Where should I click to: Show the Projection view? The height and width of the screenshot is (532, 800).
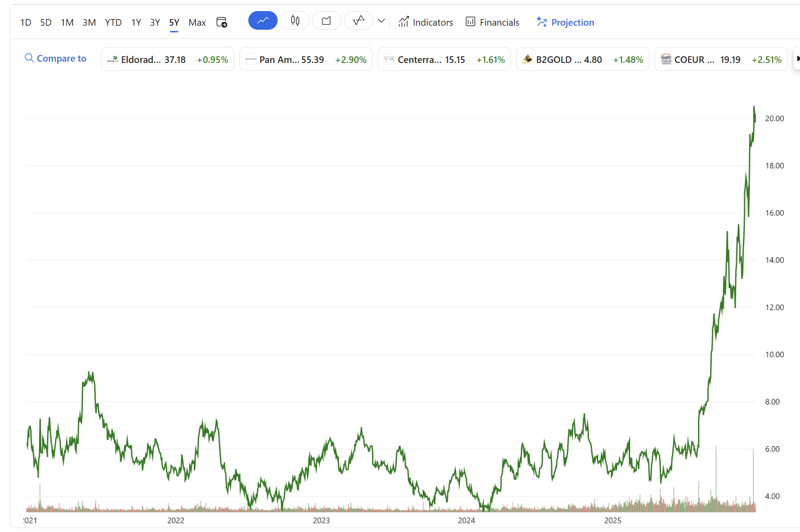click(565, 22)
